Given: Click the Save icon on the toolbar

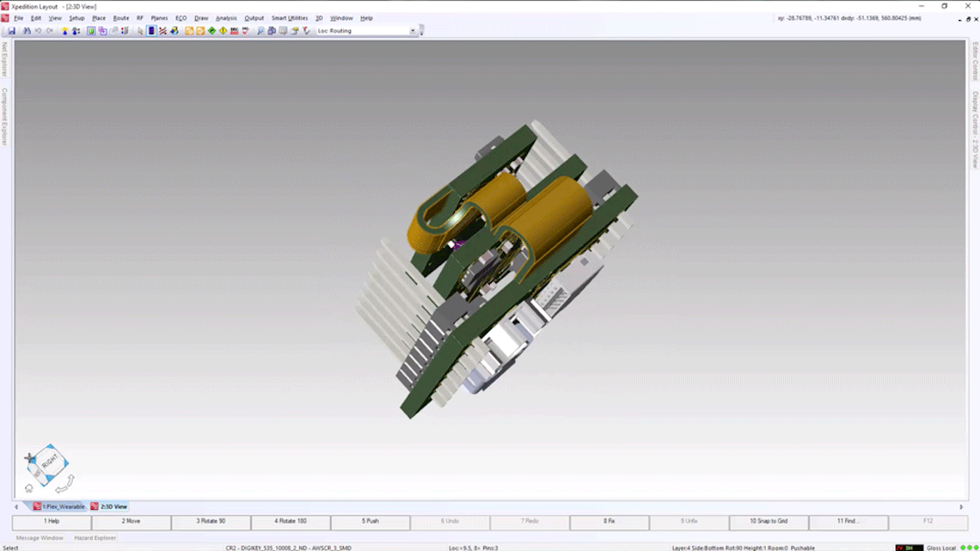Looking at the screenshot, I should [12, 30].
